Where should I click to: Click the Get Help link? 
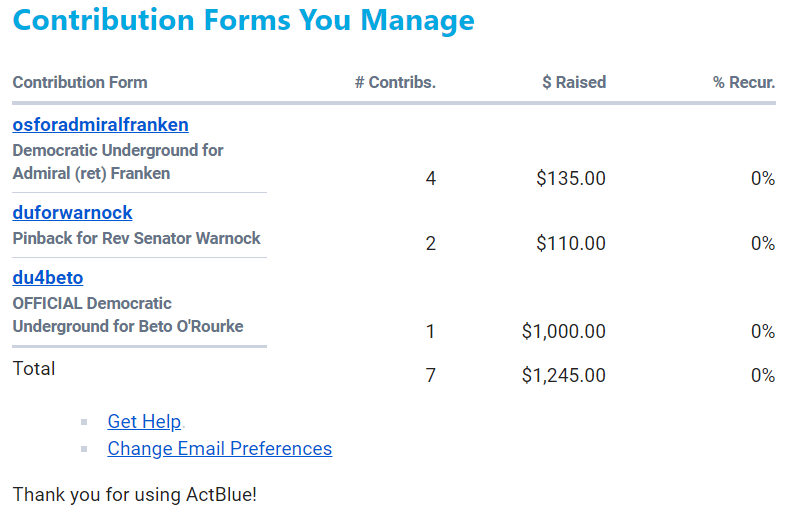(x=145, y=422)
